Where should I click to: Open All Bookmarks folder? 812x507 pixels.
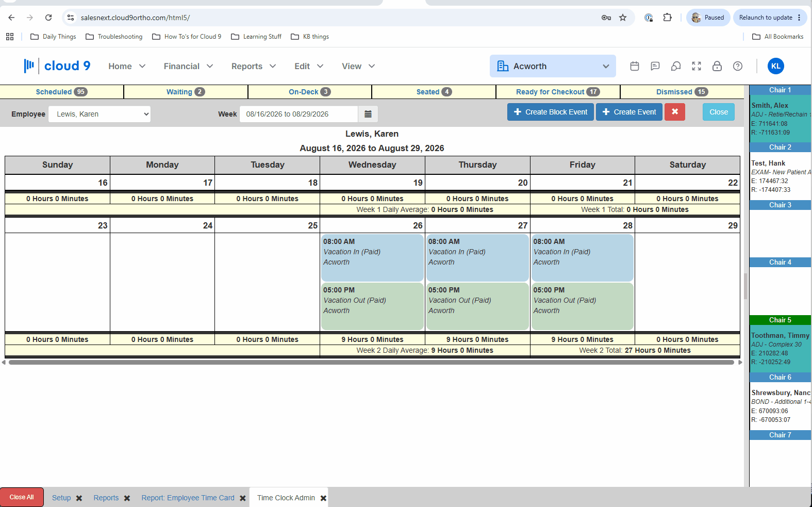click(777, 37)
